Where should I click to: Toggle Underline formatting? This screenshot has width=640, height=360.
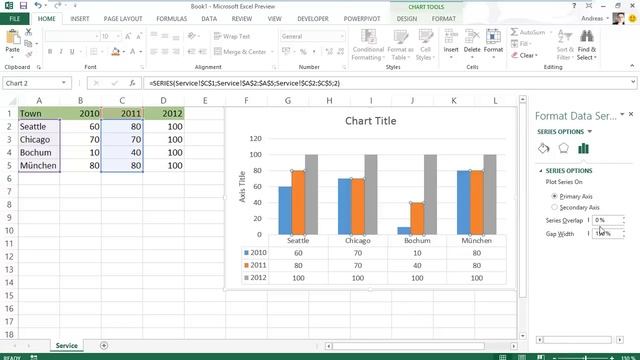72,52
